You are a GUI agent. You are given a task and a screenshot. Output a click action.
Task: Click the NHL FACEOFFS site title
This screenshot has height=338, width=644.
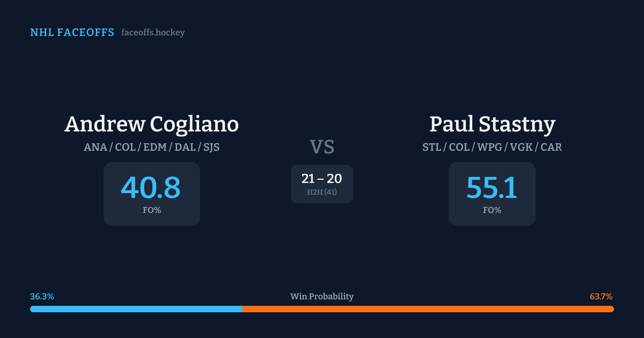pos(72,33)
